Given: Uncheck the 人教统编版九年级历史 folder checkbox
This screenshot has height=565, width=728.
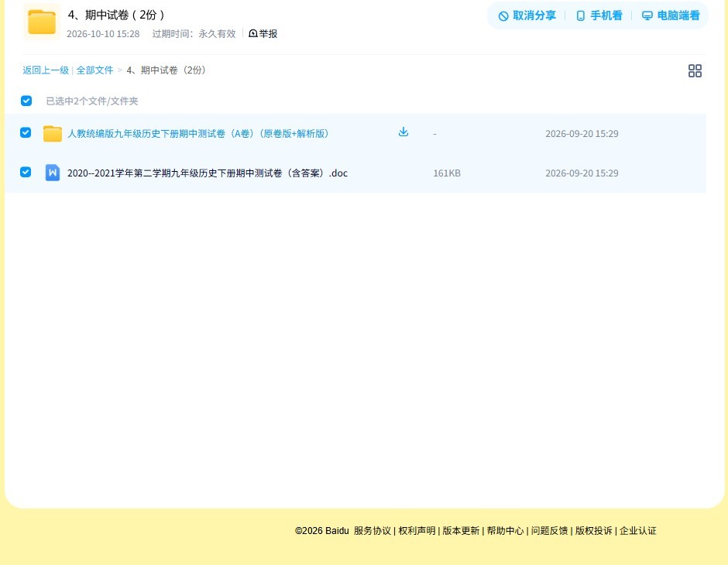Looking at the screenshot, I should tap(26, 132).
